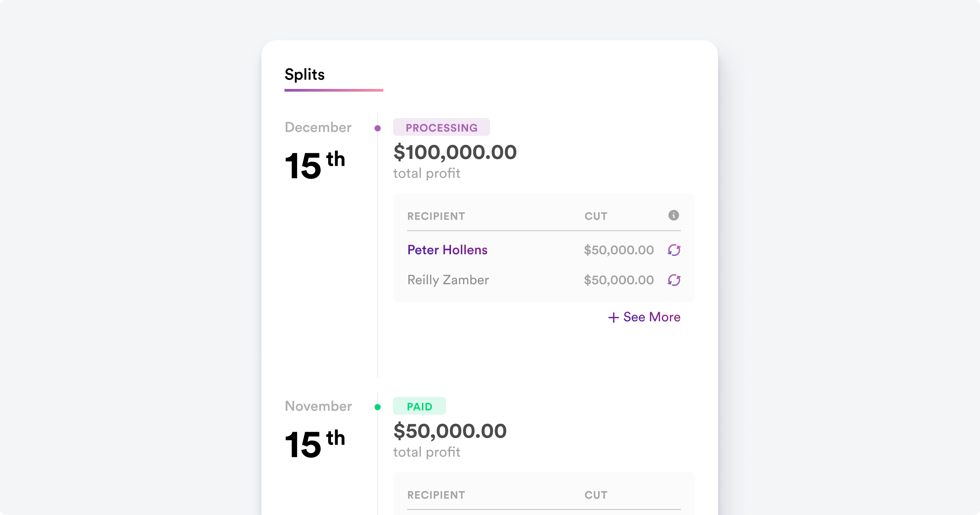The image size is (980, 515).
Task: Click the plus icon before See More
Action: coord(613,317)
